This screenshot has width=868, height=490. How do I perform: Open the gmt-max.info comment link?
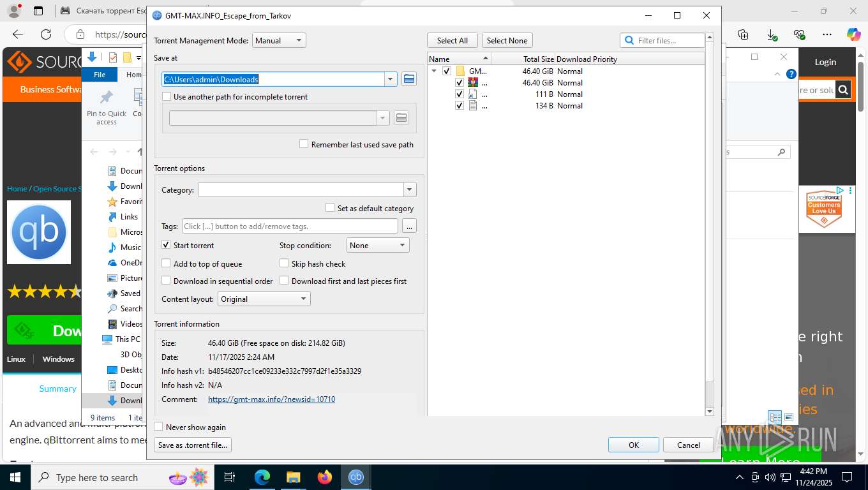(271, 399)
